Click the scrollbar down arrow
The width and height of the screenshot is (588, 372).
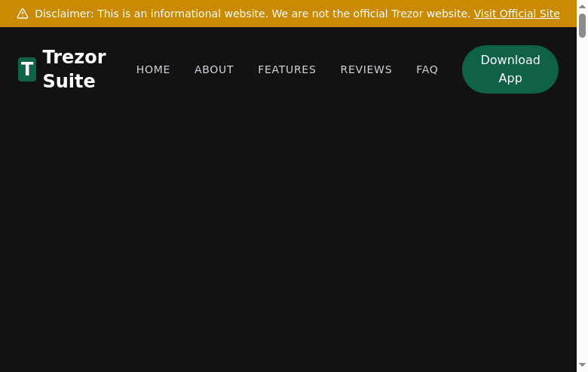[x=582, y=365]
